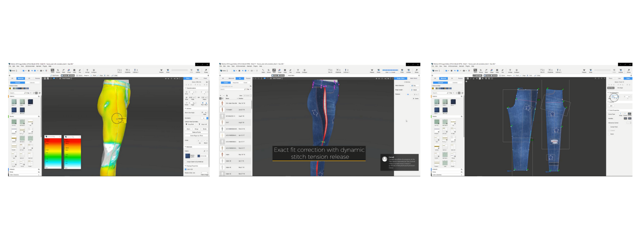Click the Undress icon in the left window
Viewport: 644px width, 226px height.
click(198, 71)
